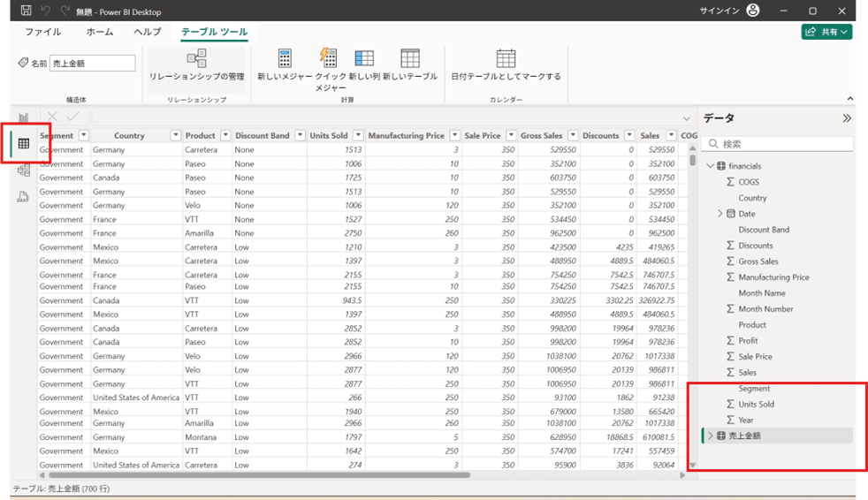Collapse the ribbon with the caret
The image size is (868, 500).
click(x=850, y=98)
